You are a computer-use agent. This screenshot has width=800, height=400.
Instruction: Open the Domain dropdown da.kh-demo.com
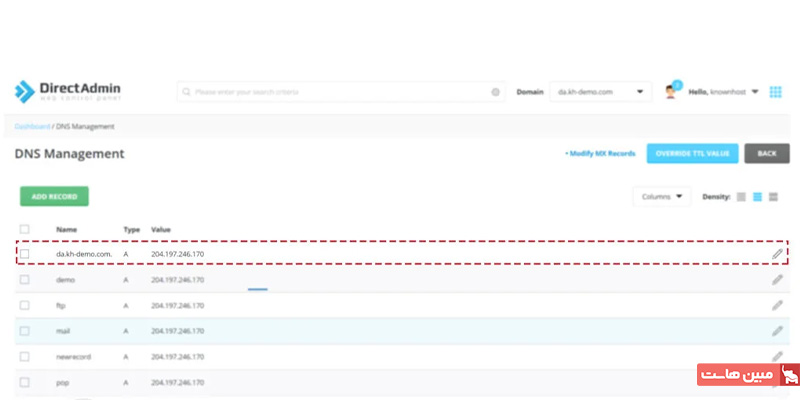coord(600,92)
